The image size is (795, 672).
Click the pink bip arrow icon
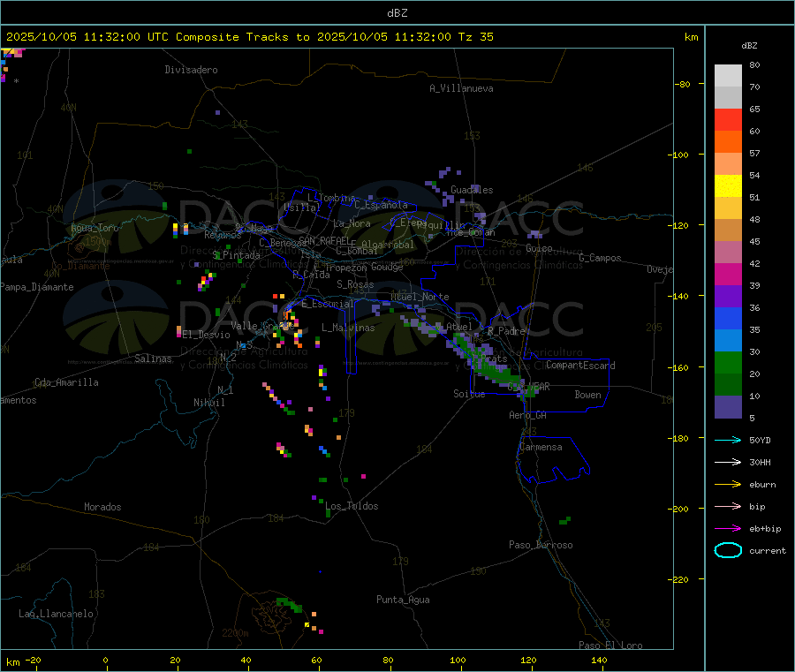pos(727,506)
